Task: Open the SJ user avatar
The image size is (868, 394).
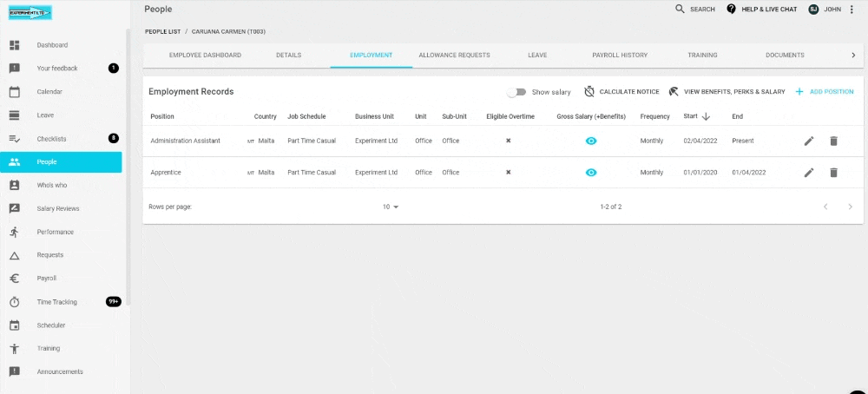Action: coord(813,10)
